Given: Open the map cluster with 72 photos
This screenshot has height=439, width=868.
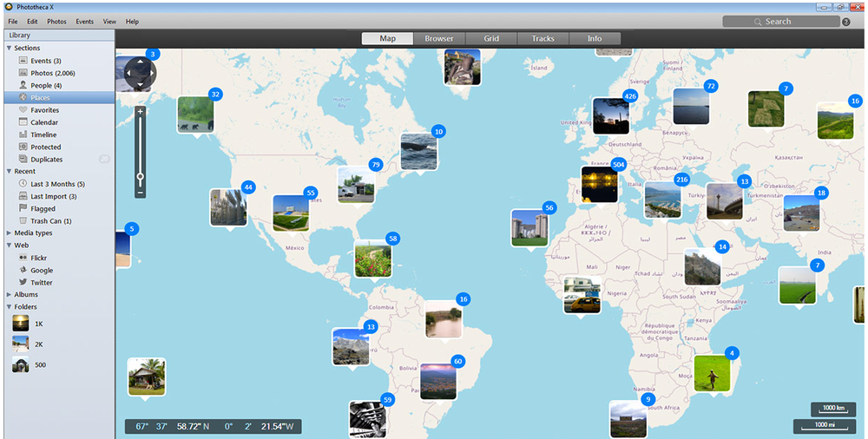Looking at the screenshot, I should coord(692,107).
